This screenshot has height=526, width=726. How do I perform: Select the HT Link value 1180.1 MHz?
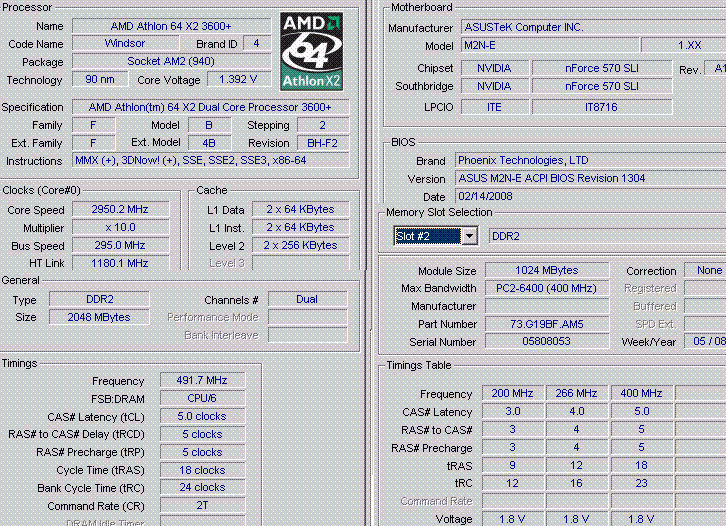click(x=120, y=263)
